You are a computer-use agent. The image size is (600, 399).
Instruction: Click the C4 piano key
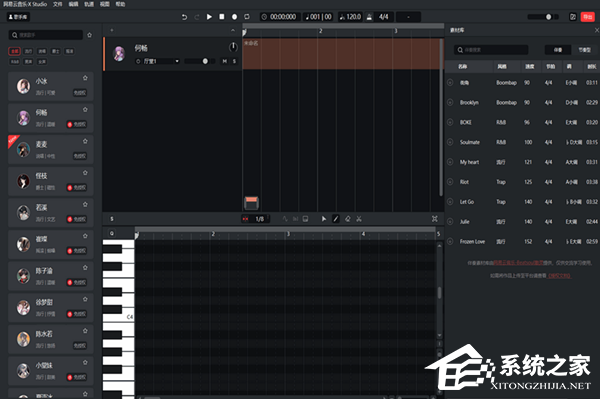tap(118, 317)
